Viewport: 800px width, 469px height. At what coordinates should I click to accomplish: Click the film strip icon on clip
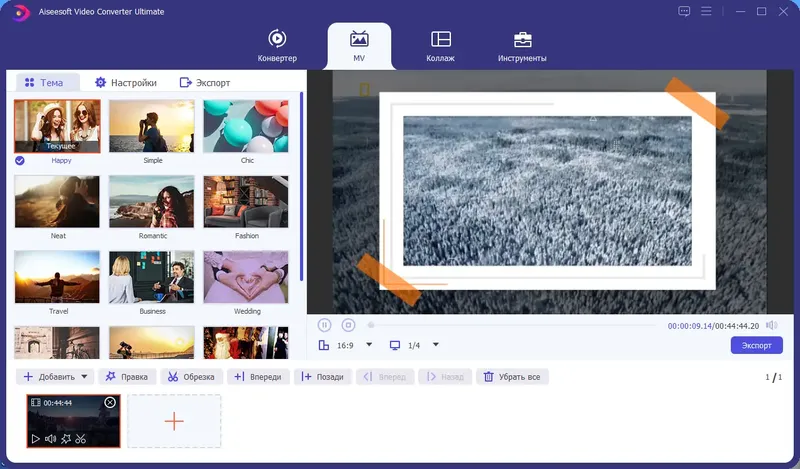pos(35,403)
